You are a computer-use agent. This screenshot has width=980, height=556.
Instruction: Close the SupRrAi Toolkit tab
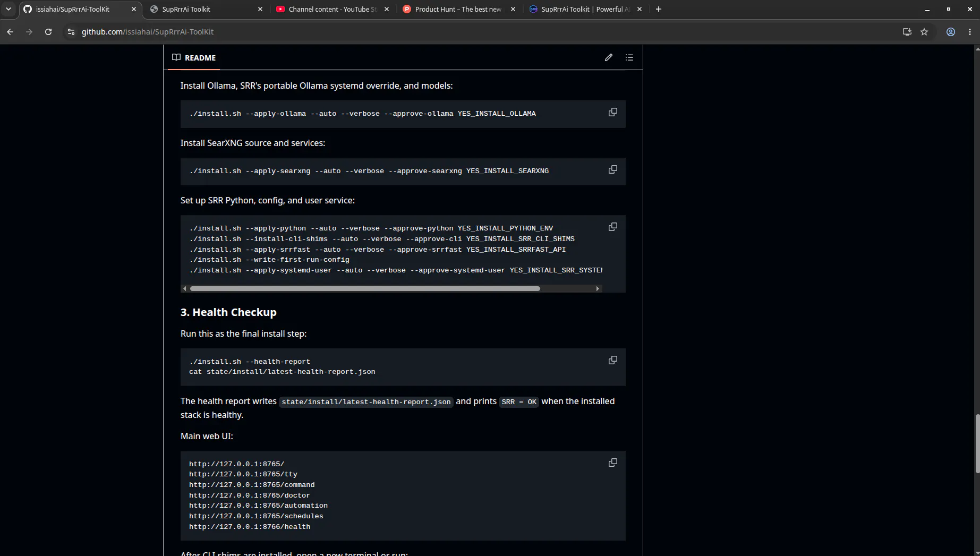[x=260, y=9]
